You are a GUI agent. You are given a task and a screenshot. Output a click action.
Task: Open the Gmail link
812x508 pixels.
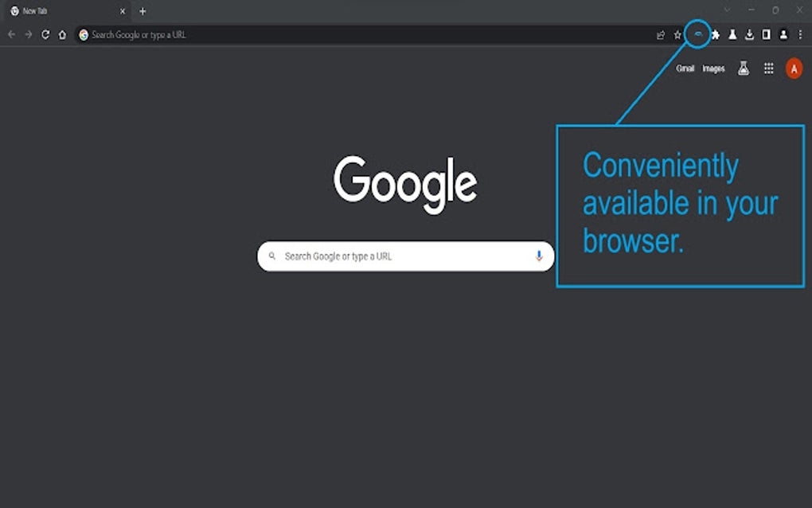[685, 68]
